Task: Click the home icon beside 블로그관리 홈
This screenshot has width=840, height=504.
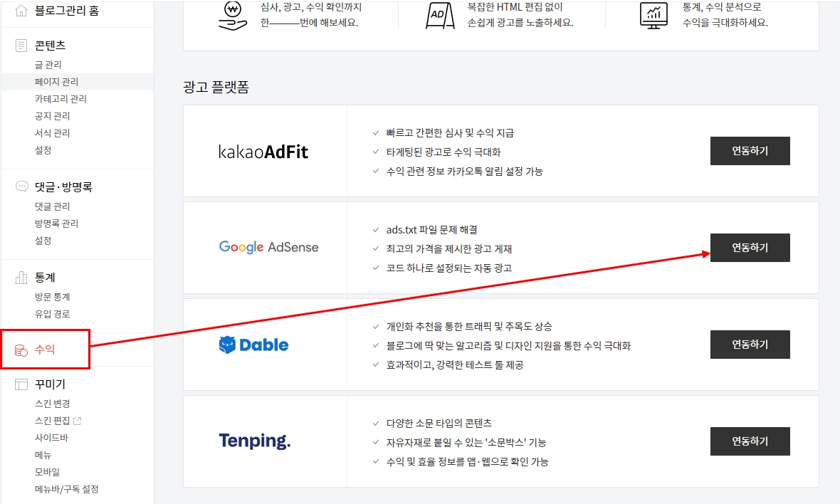Action: pos(21,11)
